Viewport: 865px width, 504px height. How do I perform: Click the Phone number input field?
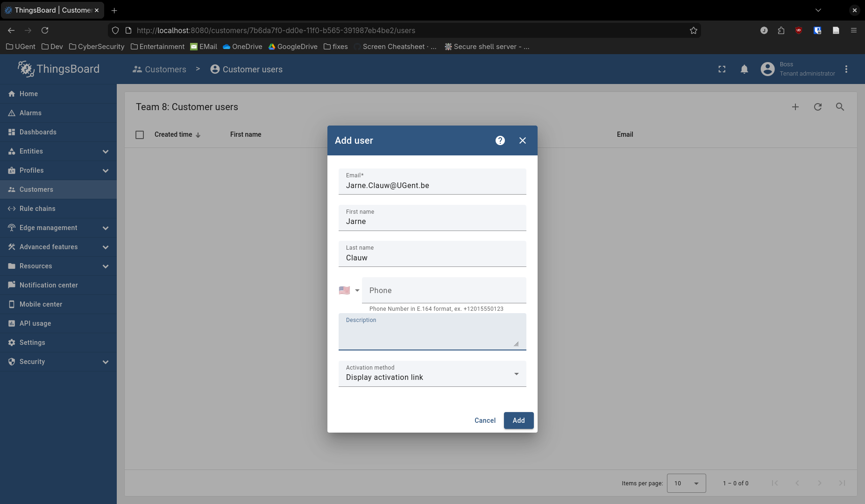pyautogui.click(x=444, y=290)
